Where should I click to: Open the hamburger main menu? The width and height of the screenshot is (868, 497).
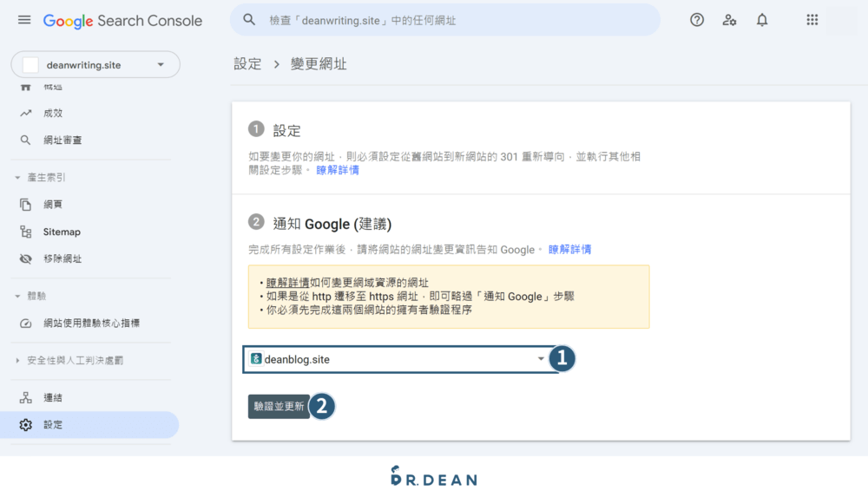pyautogui.click(x=24, y=21)
